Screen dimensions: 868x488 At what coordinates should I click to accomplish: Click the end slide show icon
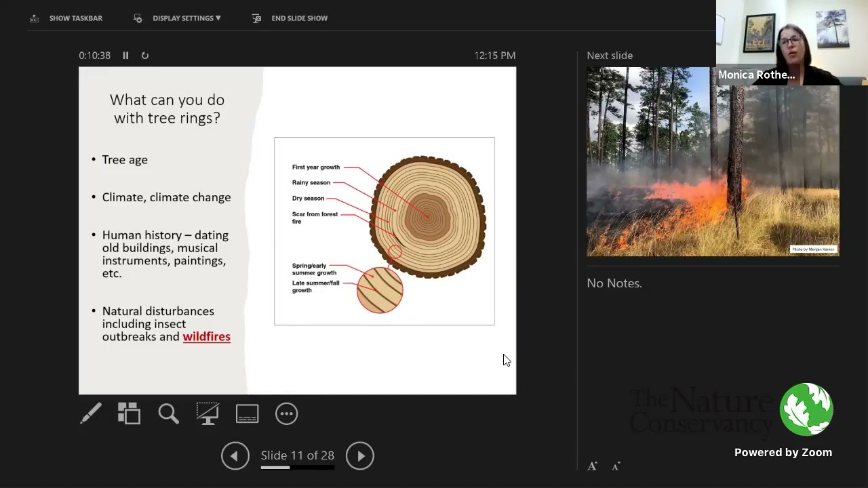[256, 18]
